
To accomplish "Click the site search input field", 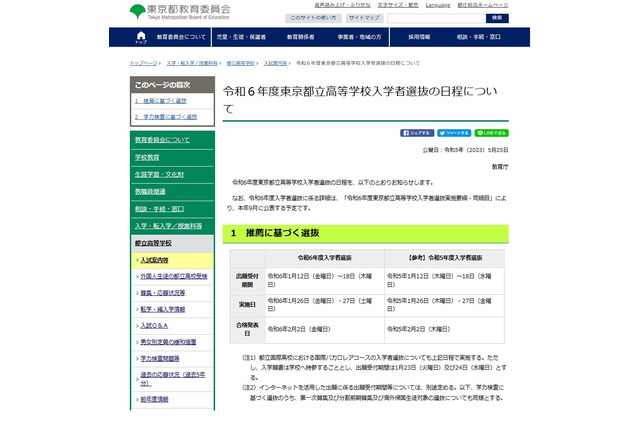I will 436,18.
